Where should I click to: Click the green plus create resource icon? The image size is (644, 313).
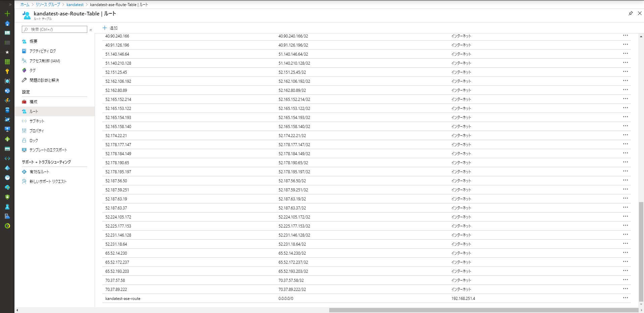coord(7,14)
